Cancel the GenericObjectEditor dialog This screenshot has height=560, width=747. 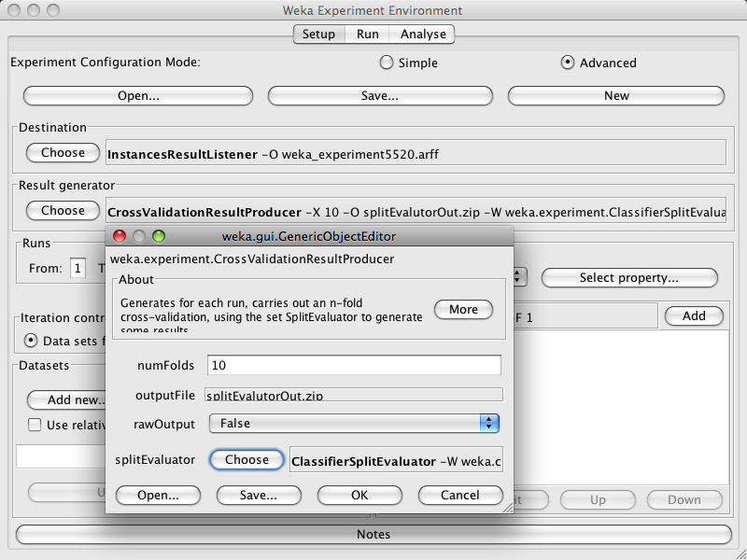[x=460, y=496]
